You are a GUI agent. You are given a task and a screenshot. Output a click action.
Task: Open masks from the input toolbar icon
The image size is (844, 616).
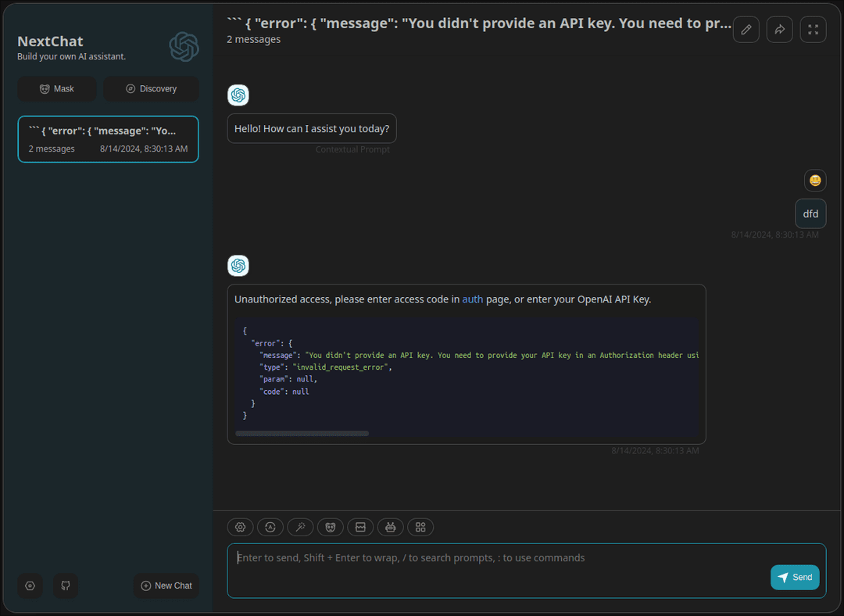(331, 527)
